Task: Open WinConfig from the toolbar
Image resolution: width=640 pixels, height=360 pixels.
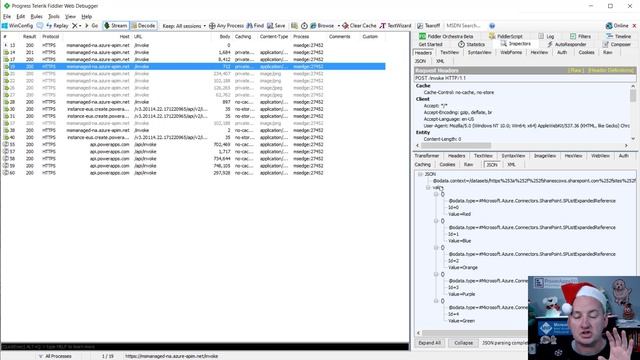Action: tap(17, 25)
